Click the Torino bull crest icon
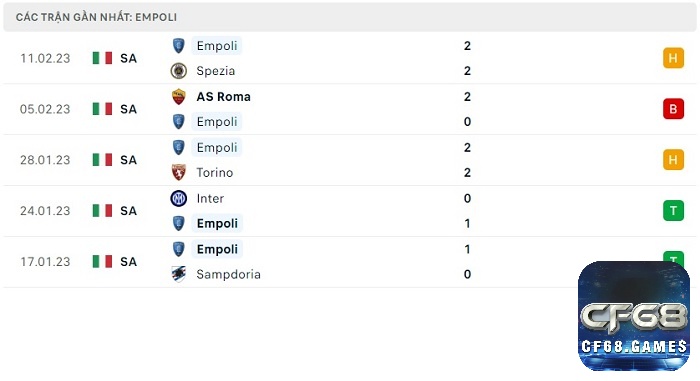 point(179,172)
